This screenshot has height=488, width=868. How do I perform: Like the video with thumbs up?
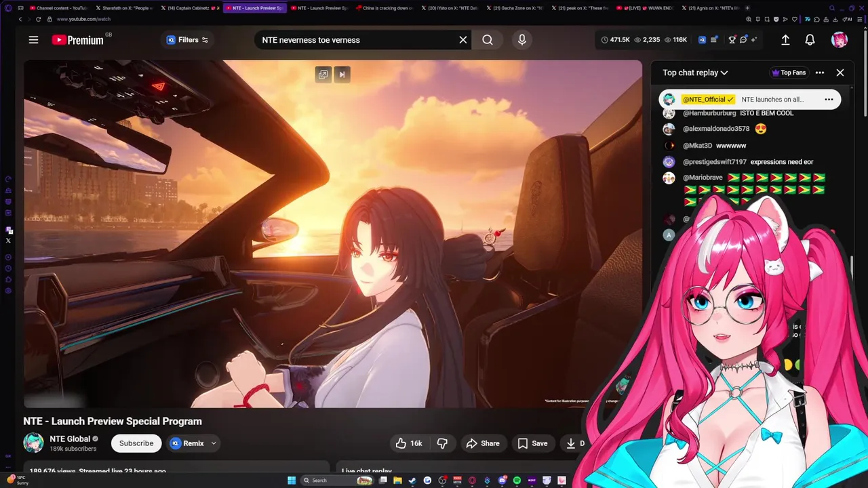pyautogui.click(x=410, y=443)
